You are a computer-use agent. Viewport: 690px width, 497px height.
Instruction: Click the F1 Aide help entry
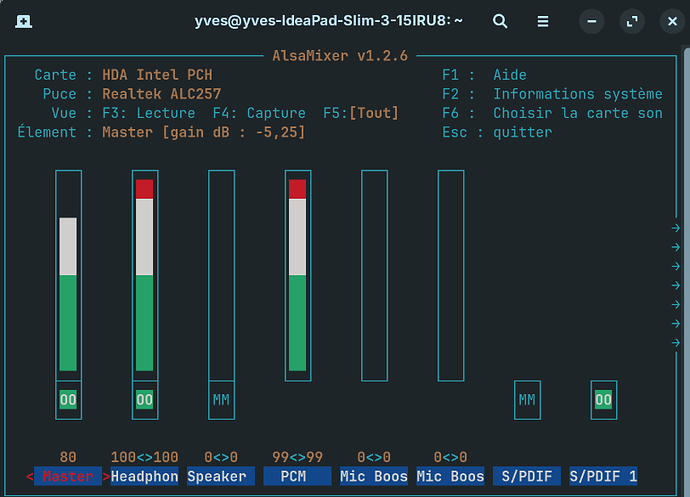coord(484,75)
